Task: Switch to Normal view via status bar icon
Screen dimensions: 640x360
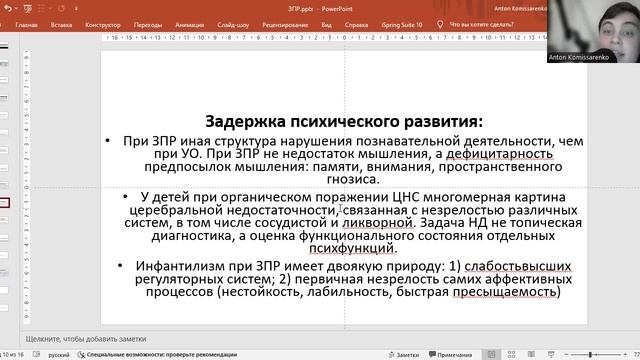Action: click(491, 354)
